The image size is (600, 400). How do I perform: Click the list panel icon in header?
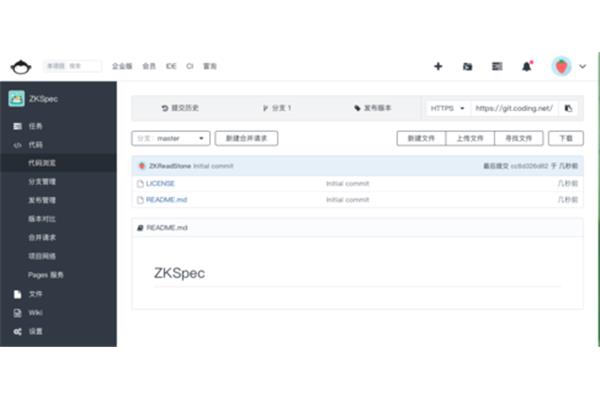point(497,67)
